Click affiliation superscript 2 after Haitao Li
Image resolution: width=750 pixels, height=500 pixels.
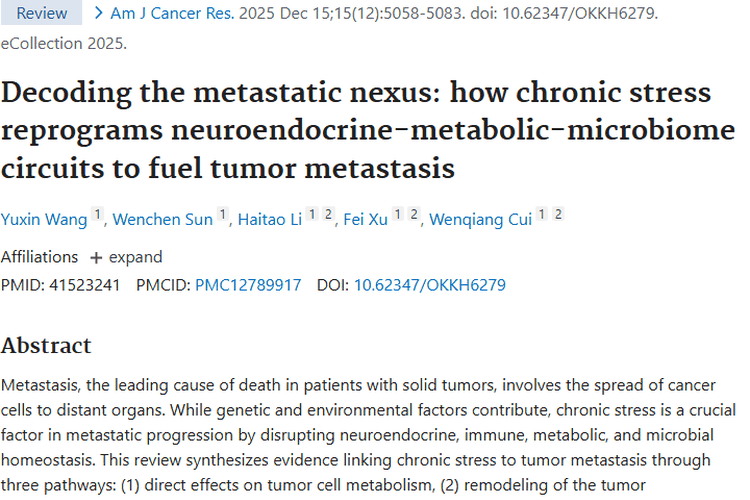click(x=327, y=215)
